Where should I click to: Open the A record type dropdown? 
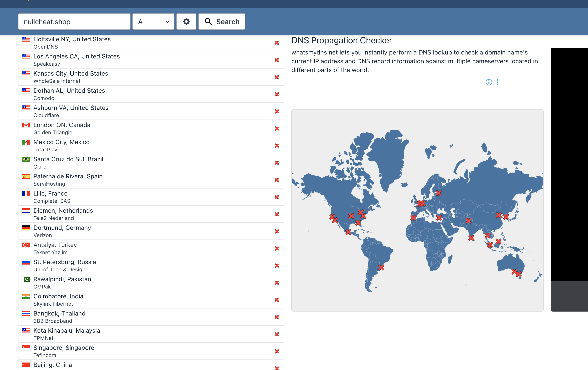[153, 22]
